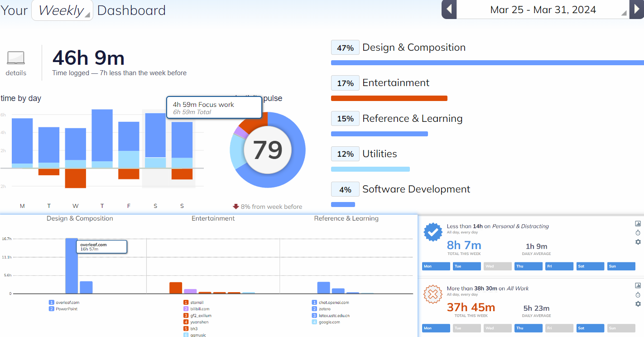Open the laptop details icon
644x337 pixels.
16,58
